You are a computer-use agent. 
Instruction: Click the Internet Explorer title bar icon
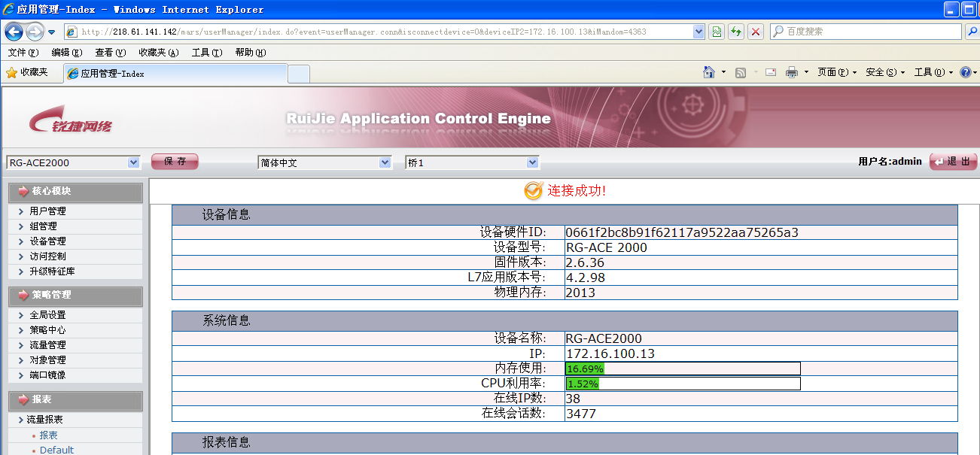(x=9, y=9)
